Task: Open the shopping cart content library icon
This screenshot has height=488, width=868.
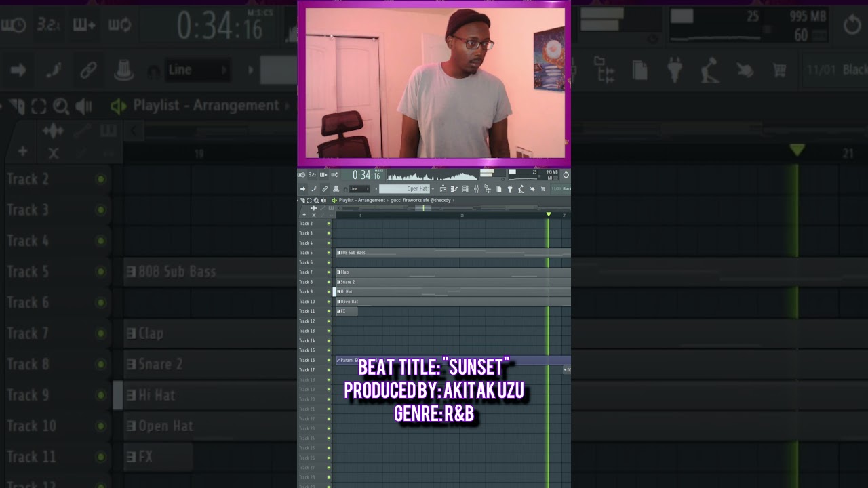Action: point(542,189)
